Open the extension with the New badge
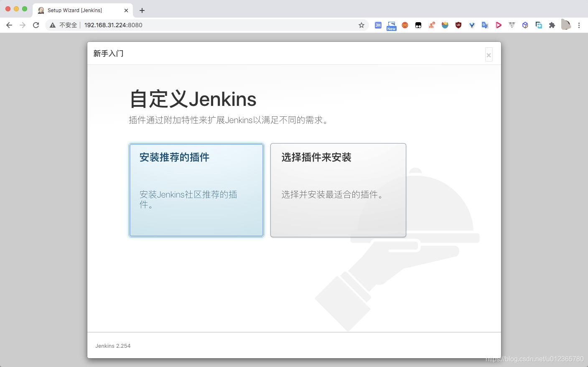Viewport: 588px width, 367px height. pos(392,26)
